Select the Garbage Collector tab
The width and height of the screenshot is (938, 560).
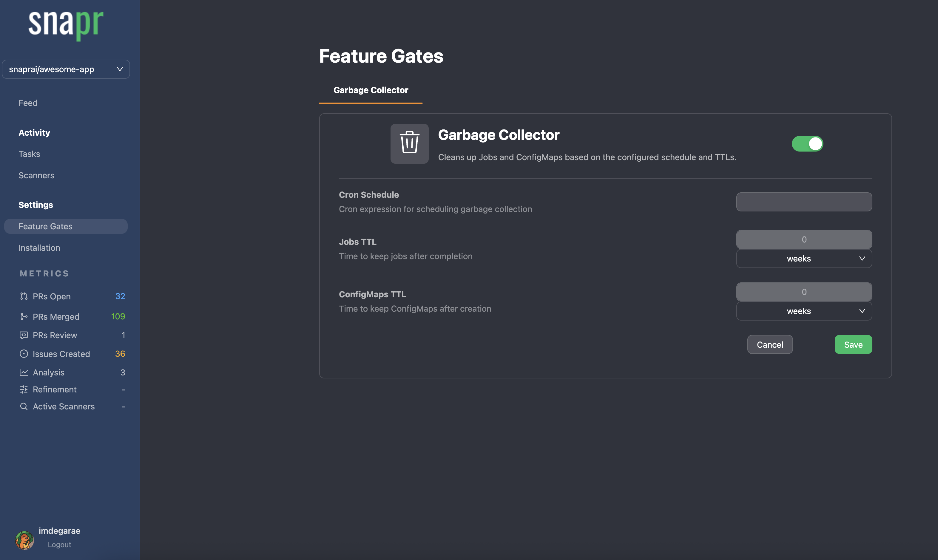point(370,90)
